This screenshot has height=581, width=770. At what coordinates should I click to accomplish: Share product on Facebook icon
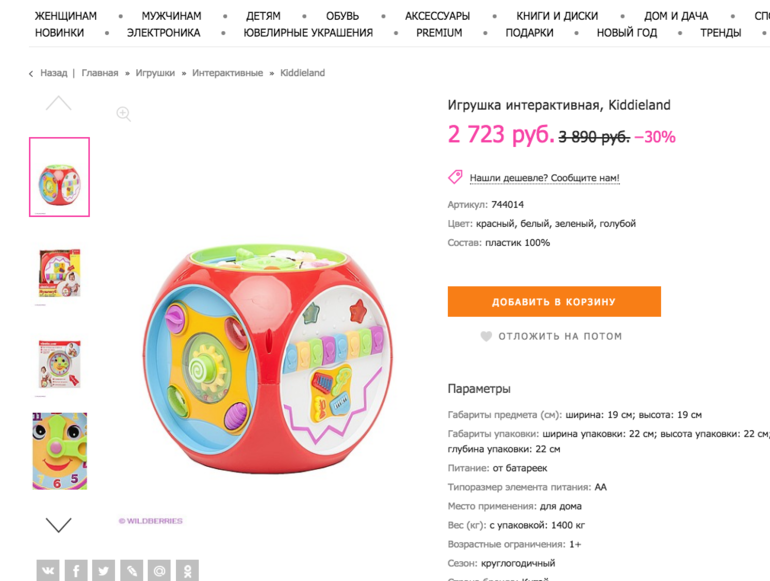pos(76,570)
